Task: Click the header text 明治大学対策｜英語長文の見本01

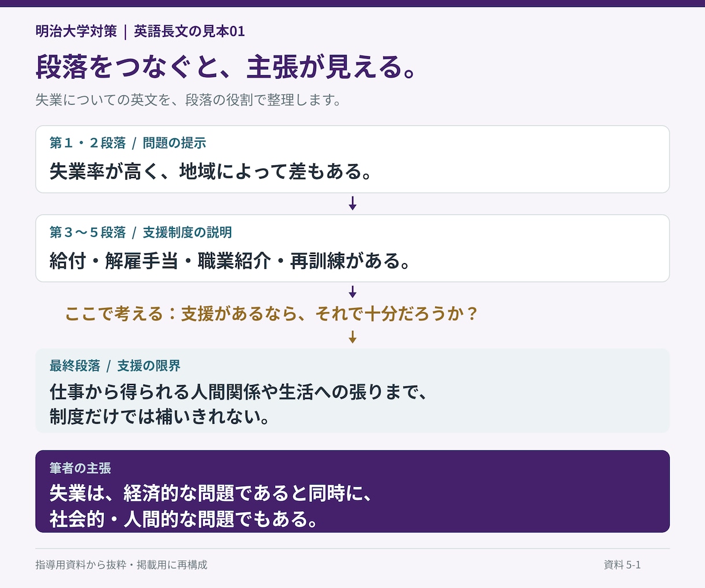Action: click(x=140, y=31)
